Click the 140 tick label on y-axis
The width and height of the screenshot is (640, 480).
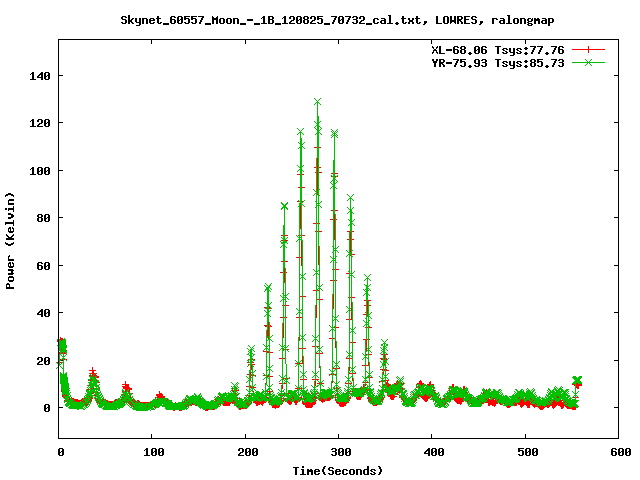pos(38,76)
